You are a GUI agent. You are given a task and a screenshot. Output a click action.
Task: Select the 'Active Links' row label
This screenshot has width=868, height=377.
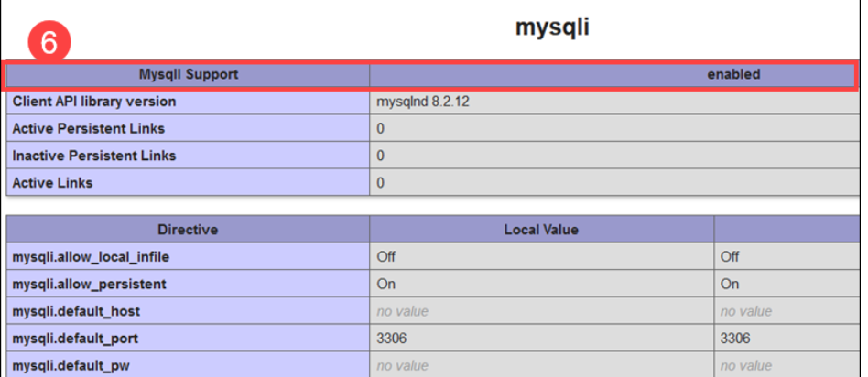tap(52, 183)
